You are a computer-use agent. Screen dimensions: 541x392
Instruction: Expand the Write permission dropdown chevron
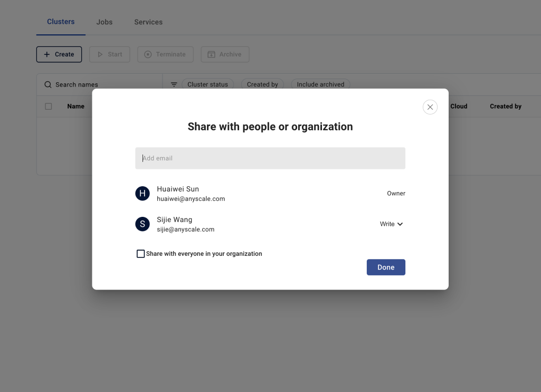point(400,224)
